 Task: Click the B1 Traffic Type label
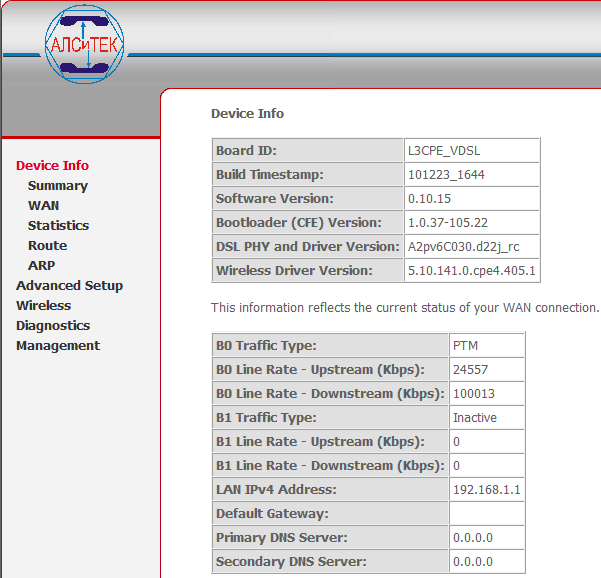tap(266, 418)
